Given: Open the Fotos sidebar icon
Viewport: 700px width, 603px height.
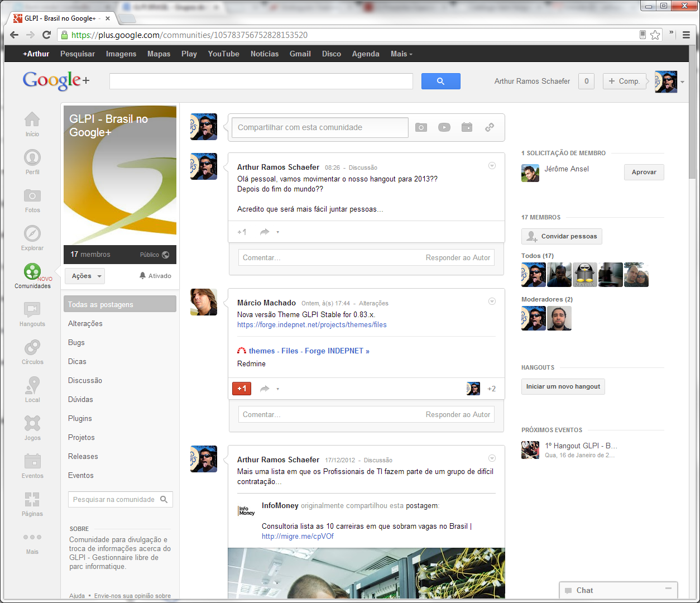Looking at the screenshot, I should coord(32,195).
